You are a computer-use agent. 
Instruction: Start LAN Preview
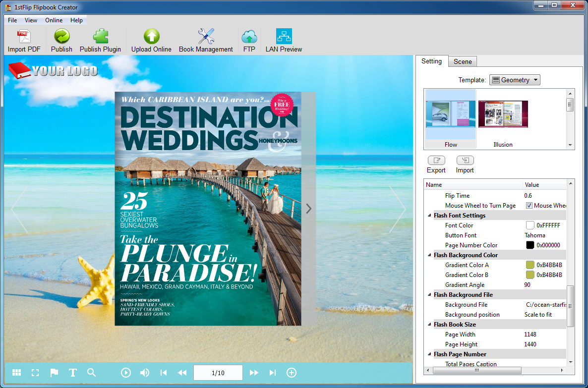pyautogui.click(x=284, y=37)
